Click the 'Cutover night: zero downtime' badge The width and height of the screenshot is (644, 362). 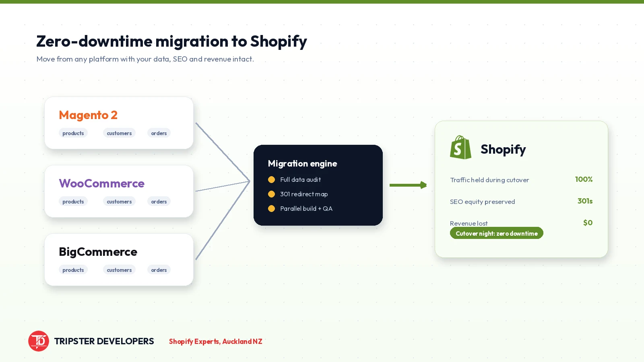coord(497,233)
